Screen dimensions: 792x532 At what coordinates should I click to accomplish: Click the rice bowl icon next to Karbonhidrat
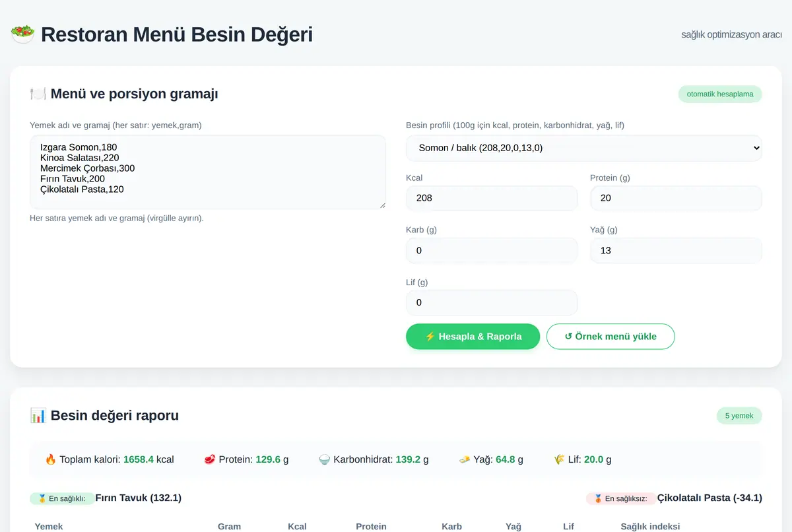click(x=325, y=459)
